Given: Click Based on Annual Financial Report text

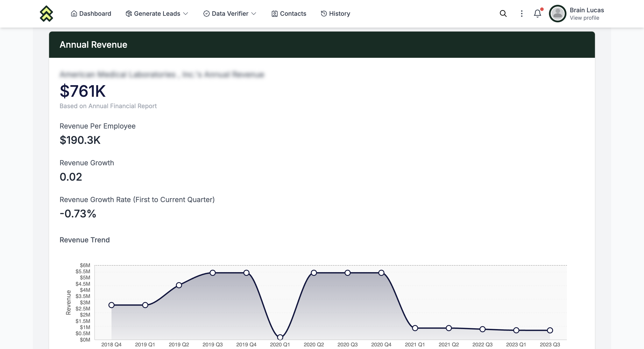Looking at the screenshot, I should (108, 106).
